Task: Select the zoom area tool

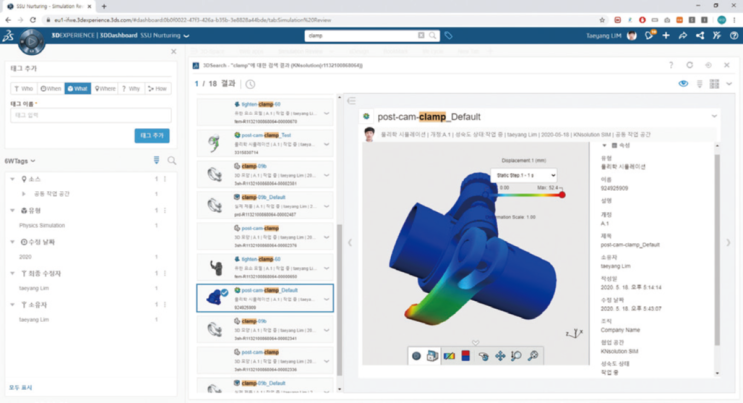Action: click(516, 356)
